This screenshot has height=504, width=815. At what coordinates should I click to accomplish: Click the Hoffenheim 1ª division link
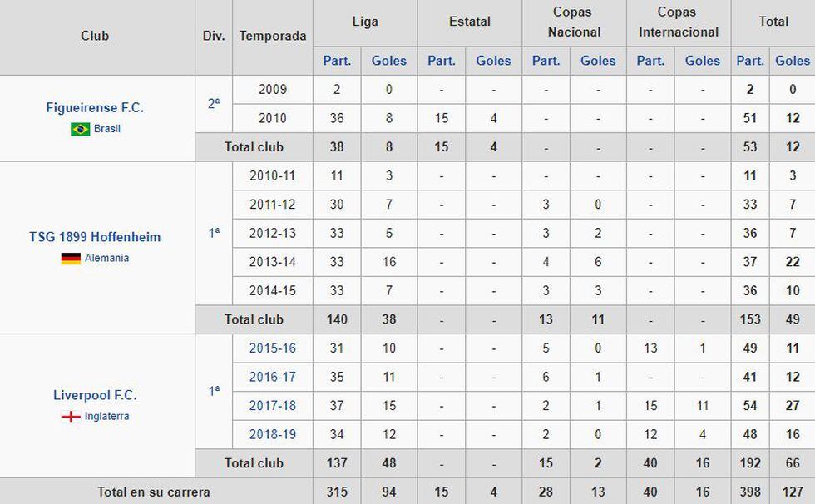214,234
